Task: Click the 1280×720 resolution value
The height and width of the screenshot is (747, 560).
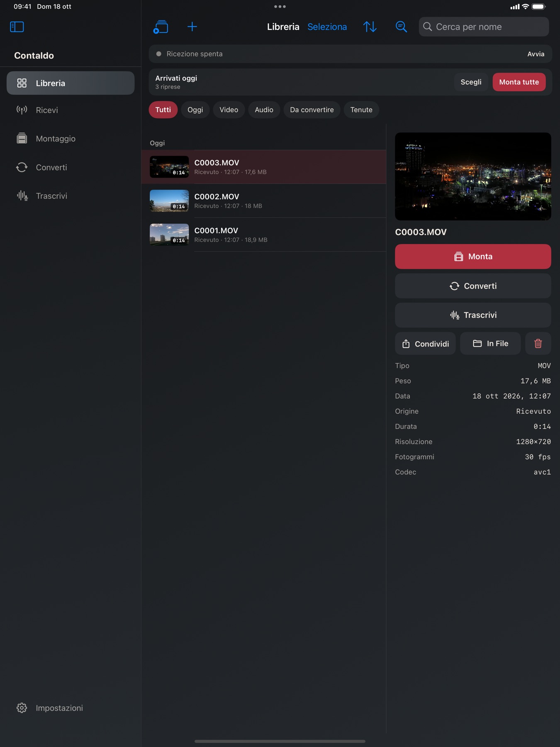Action: coord(533,442)
